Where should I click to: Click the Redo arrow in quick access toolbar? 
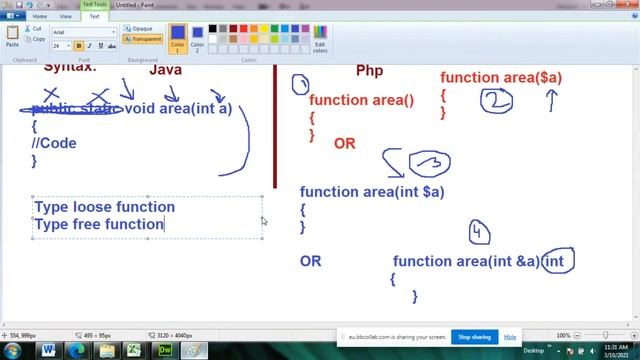[x=40, y=5]
